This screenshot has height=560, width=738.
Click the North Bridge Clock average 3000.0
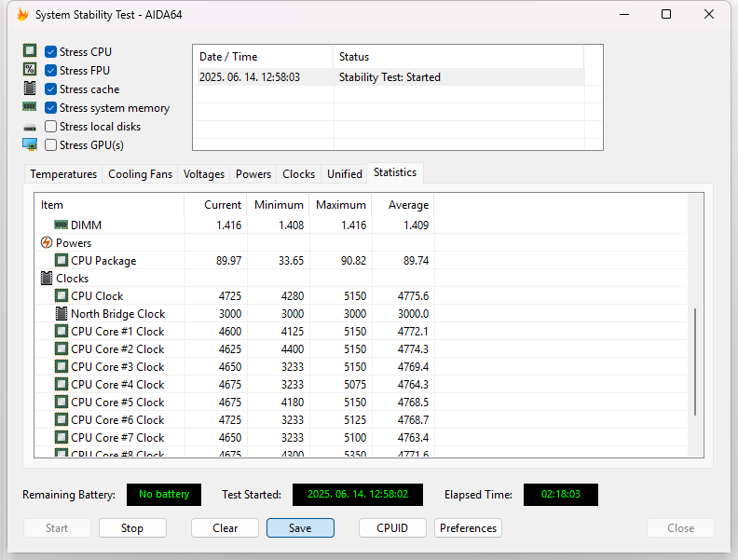pyautogui.click(x=413, y=313)
